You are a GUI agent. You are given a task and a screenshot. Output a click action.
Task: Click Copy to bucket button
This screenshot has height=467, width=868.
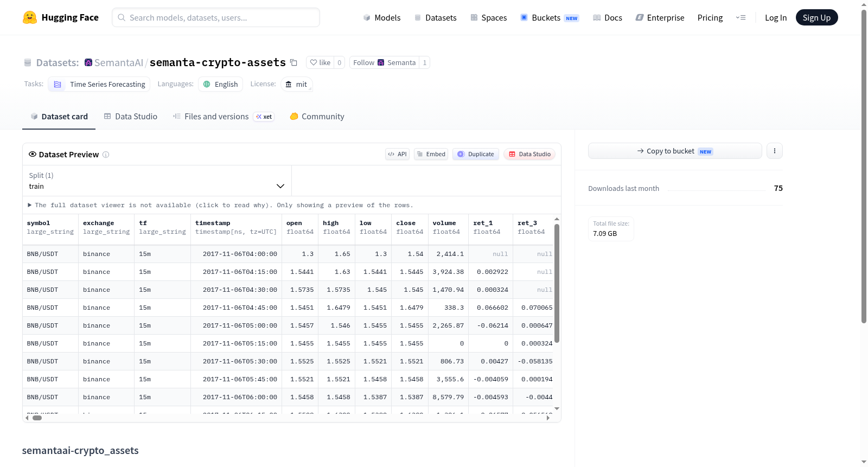(x=675, y=151)
